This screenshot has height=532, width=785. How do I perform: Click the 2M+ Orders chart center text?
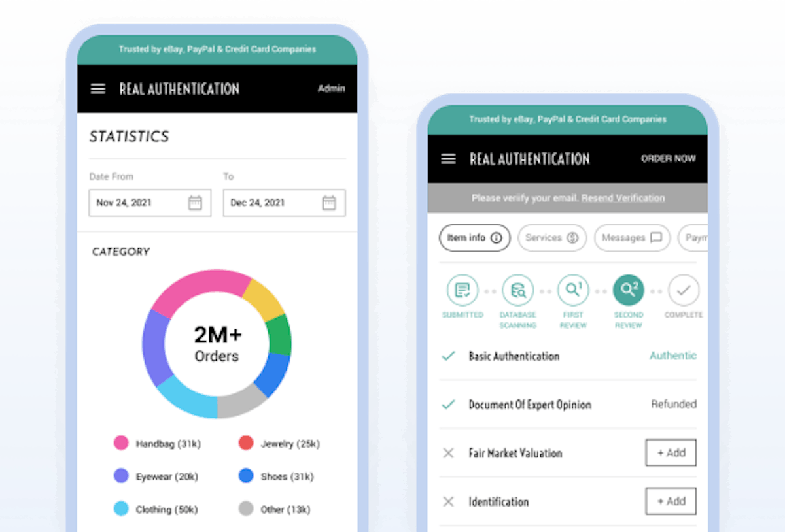pos(217,344)
